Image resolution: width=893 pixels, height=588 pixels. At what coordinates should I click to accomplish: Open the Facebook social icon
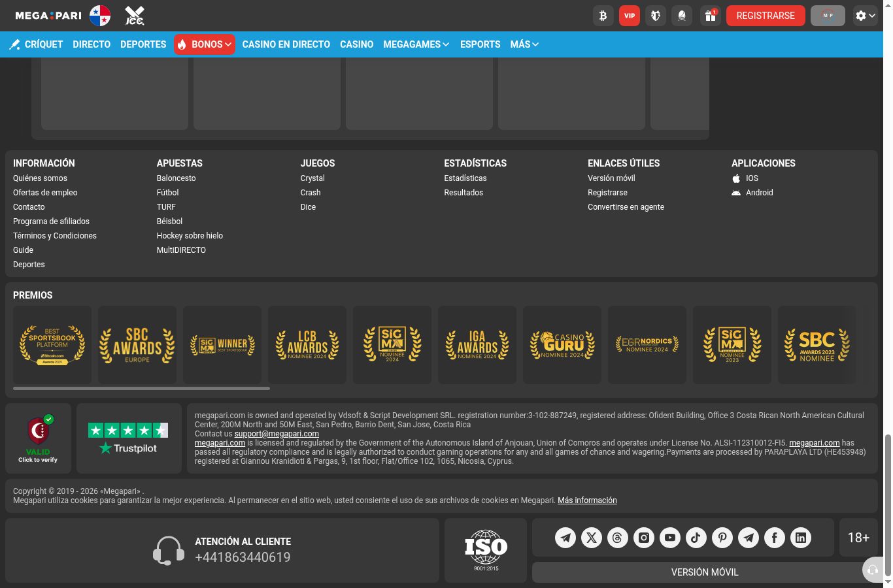[775, 538]
